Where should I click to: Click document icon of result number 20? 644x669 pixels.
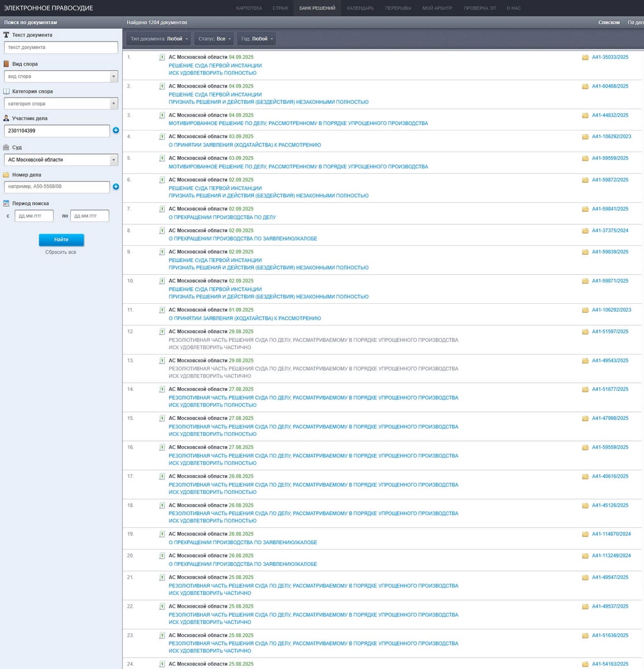[162, 556]
